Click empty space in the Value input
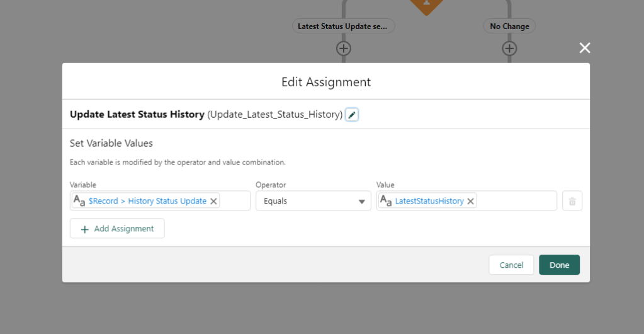This screenshot has width=644, height=334. (516, 201)
